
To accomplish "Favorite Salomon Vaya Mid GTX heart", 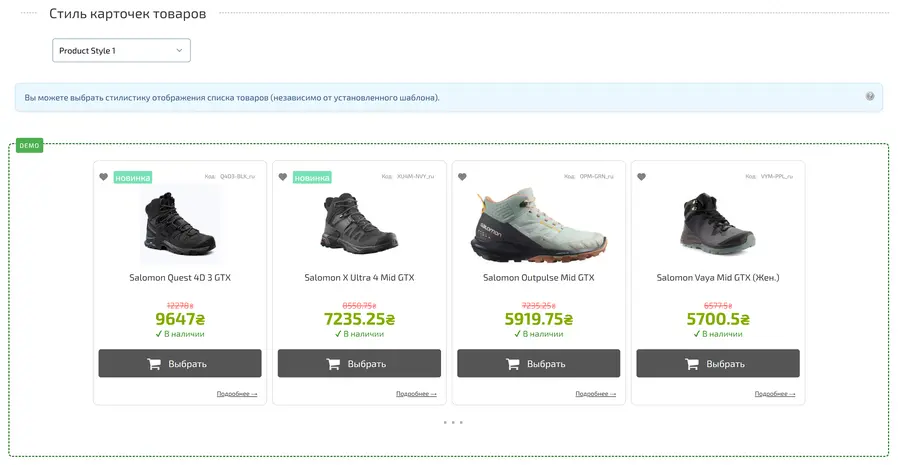I will tap(642, 177).
